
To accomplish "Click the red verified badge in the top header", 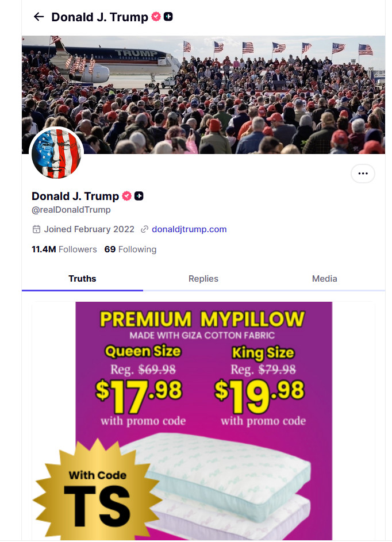I will click(156, 17).
